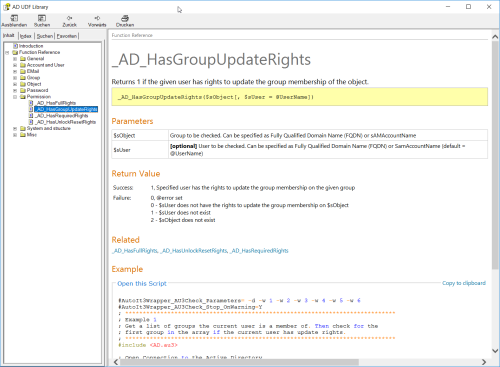Expand the Password tree node

pyautogui.click(x=15, y=90)
